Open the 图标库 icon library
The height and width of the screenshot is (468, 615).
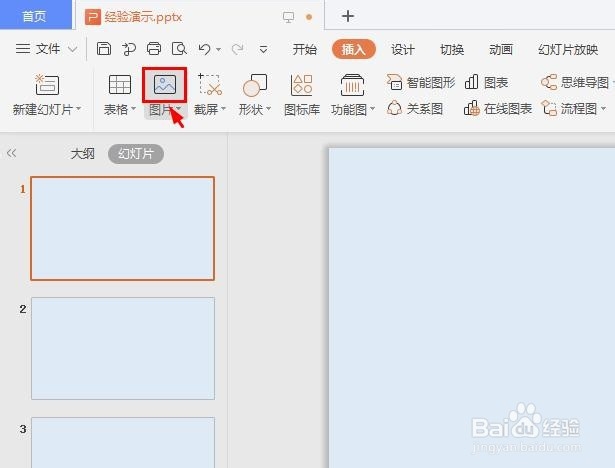pos(302,95)
